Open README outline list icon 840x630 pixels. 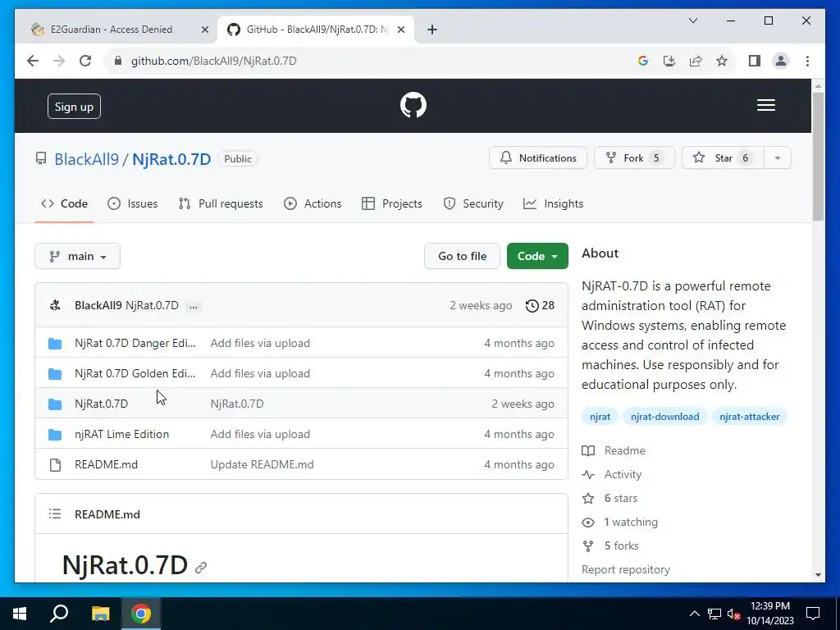point(55,514)
